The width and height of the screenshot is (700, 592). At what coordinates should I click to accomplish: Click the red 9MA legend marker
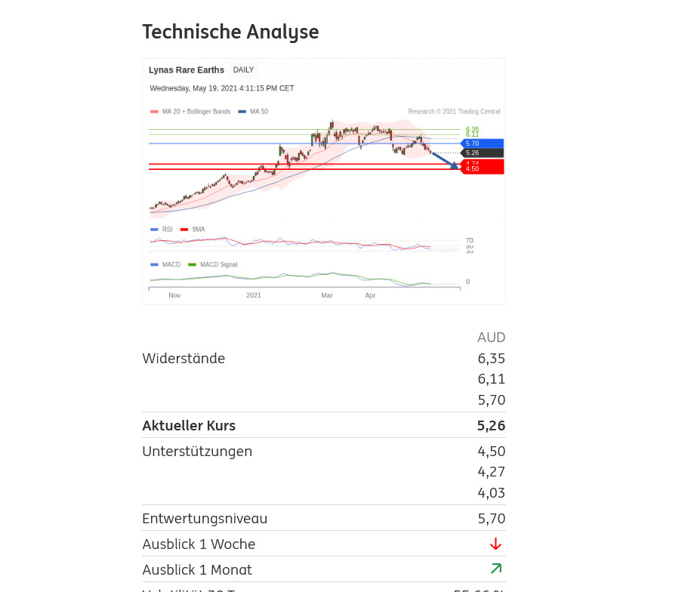point(184,230)
